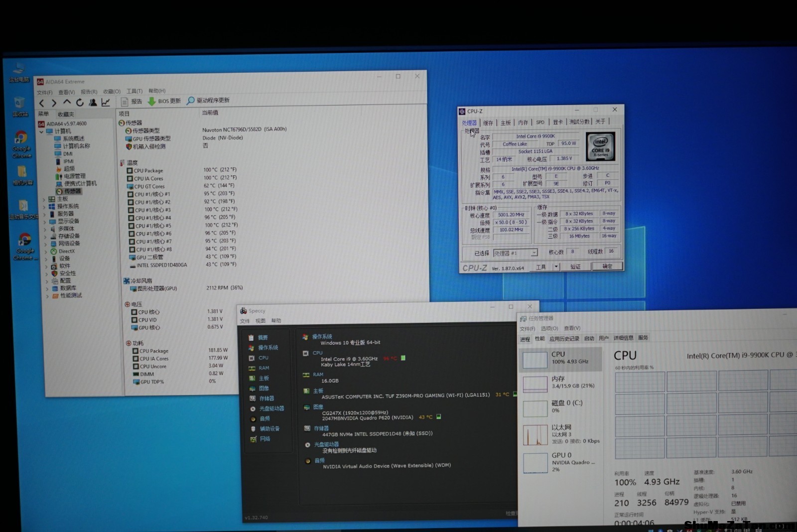Click the 确定 button in CPU-Z
The height and width of the screenshot is (532, 797).
click(607, 266)
